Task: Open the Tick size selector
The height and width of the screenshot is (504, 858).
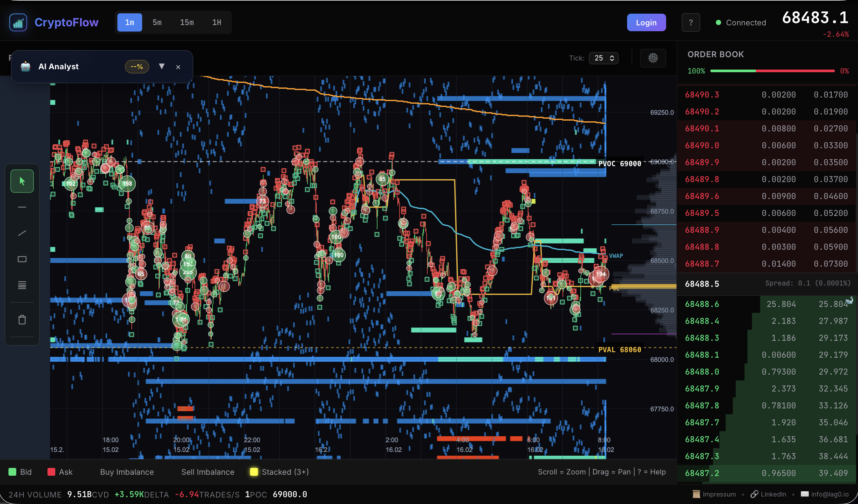Action: coord(603,58)
